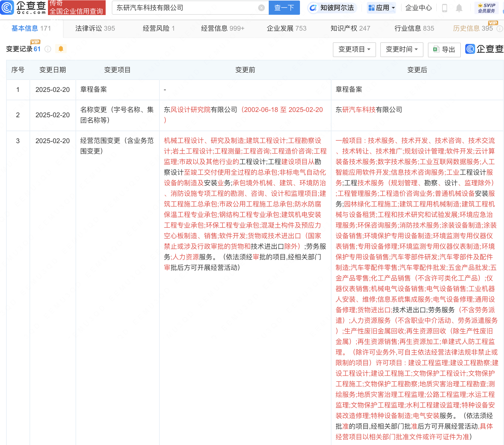
Task: Switch to 基本信息 tab
Action: click(31, 28)
